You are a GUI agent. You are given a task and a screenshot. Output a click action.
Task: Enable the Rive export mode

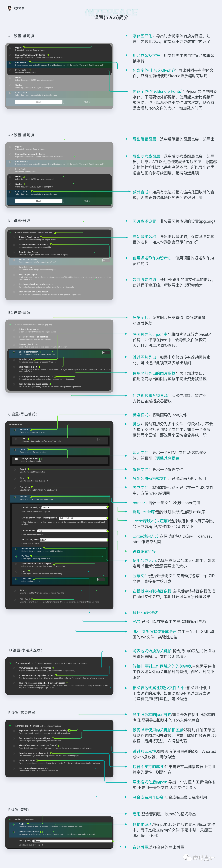(x=15, y=479)
